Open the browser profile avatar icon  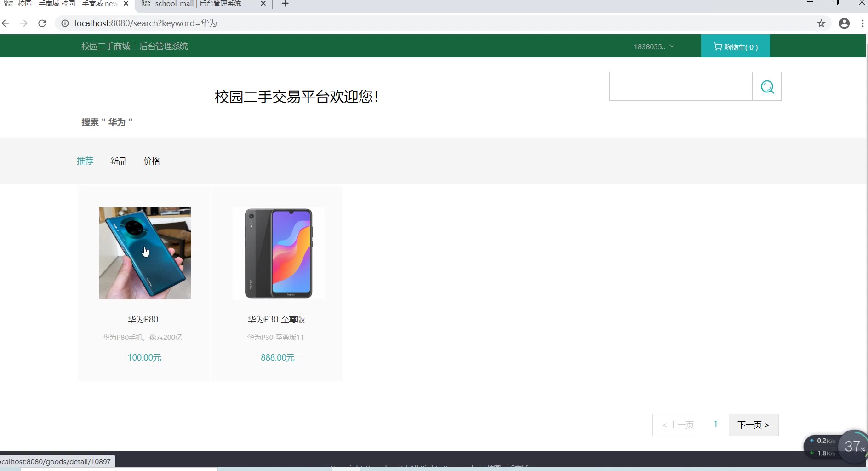[x=844, y=23]
